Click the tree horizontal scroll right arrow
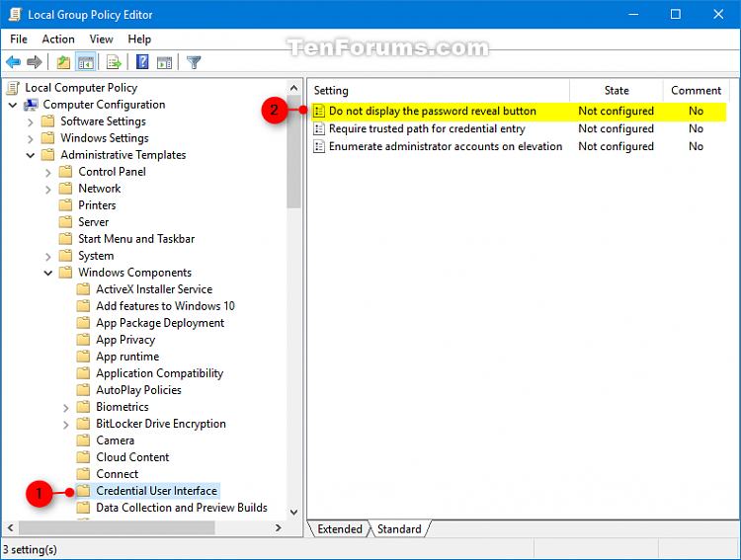The height and width of the screenshot is (560, 741). [x=279, y=527]
